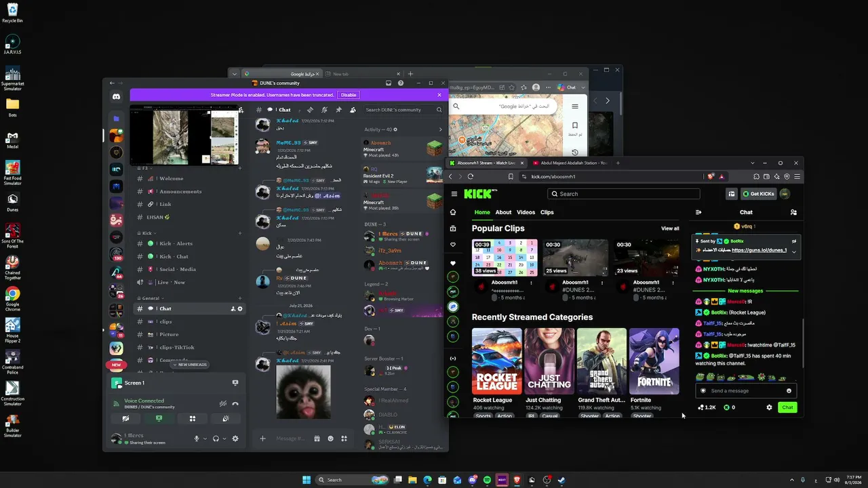868x488 pixels.
Task: Stop watching Screen 1 stream
Action: [235, 383]
